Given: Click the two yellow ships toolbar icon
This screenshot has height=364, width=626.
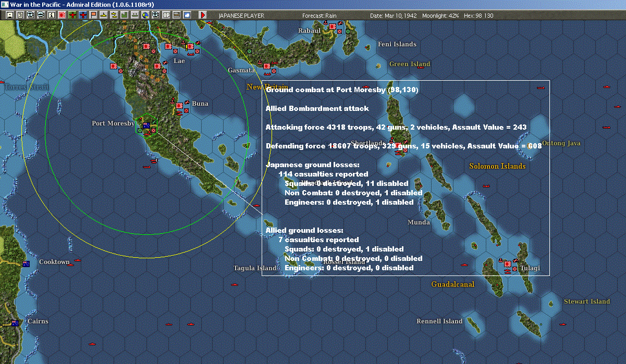Looking at the screenshot, I should [114, 15].
